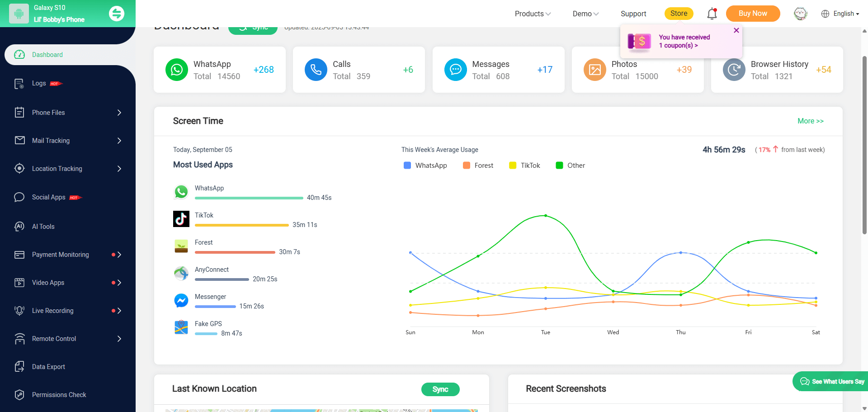Click the blue Thursday peak chart point
This screenshot has height=412, width=868.
click(681, 253)
